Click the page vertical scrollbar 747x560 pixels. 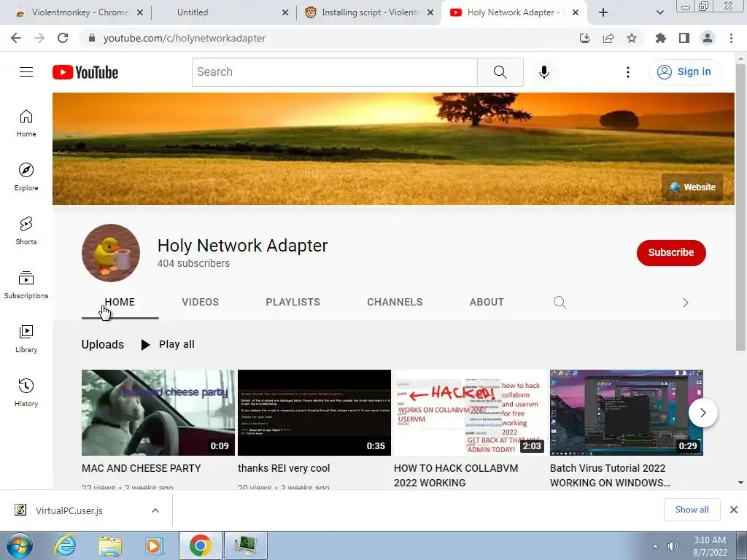coord(740,207)
